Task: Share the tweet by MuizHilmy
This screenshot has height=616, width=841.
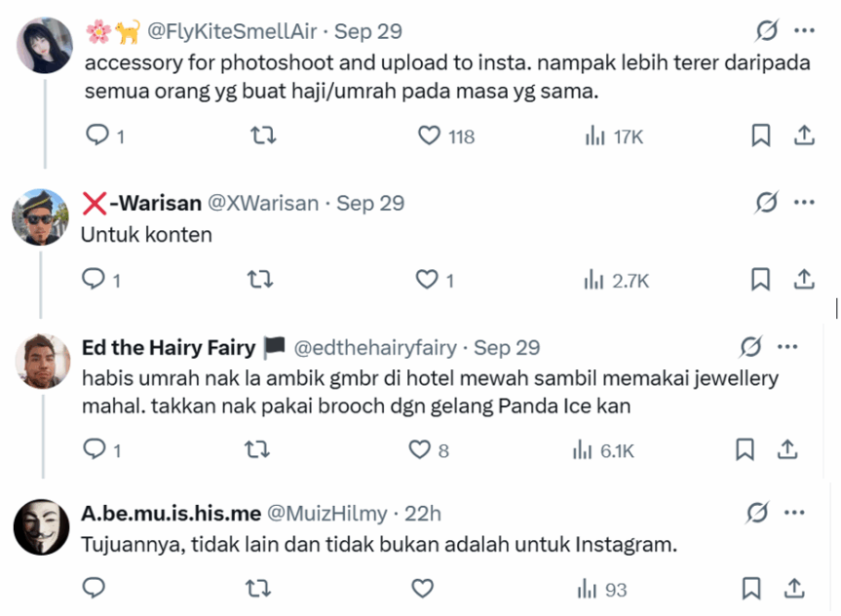Action: 794,589
